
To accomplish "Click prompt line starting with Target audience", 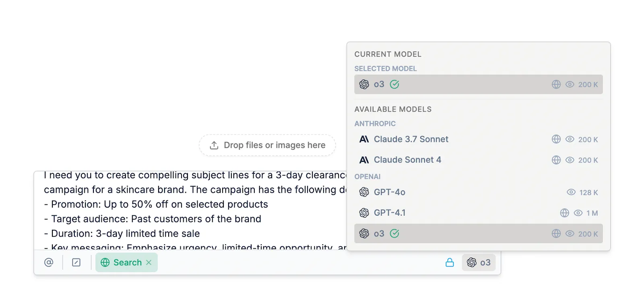I will 153,219.
